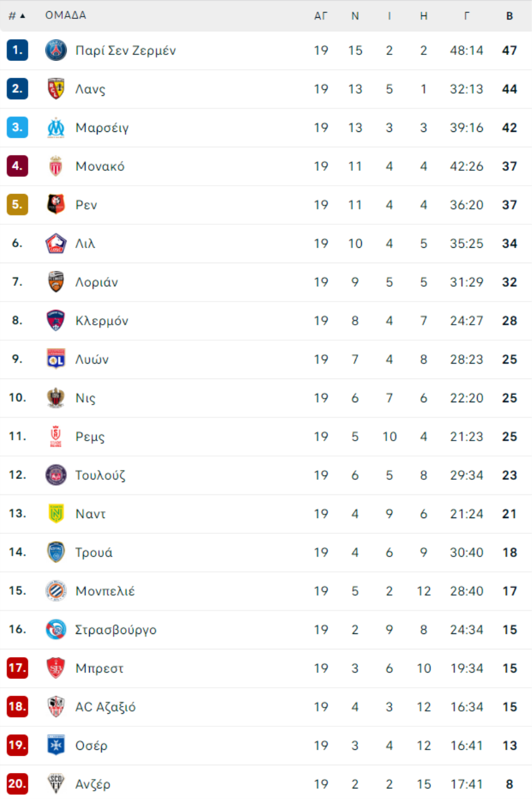Viewport: 532px width, 799px height.
Task: Click the Angers SCO badge
Action: (x=56, y=784)
